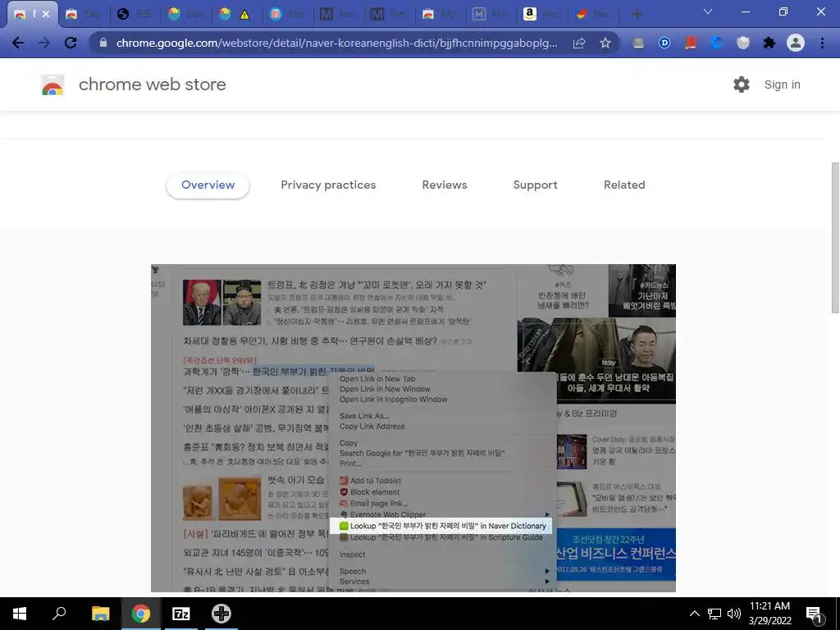840x630 pixels.
Task: Close the active Chrome Web Store tab
Action: pos(46,14)
